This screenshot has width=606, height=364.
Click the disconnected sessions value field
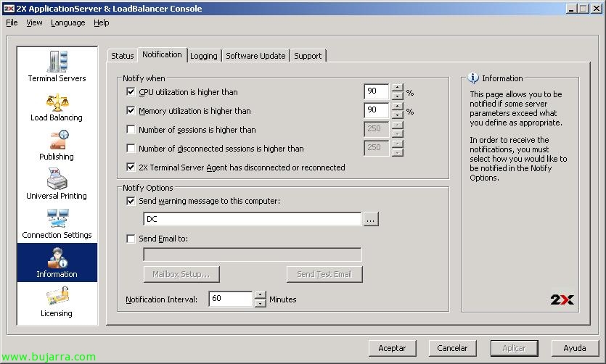(377, 148)
